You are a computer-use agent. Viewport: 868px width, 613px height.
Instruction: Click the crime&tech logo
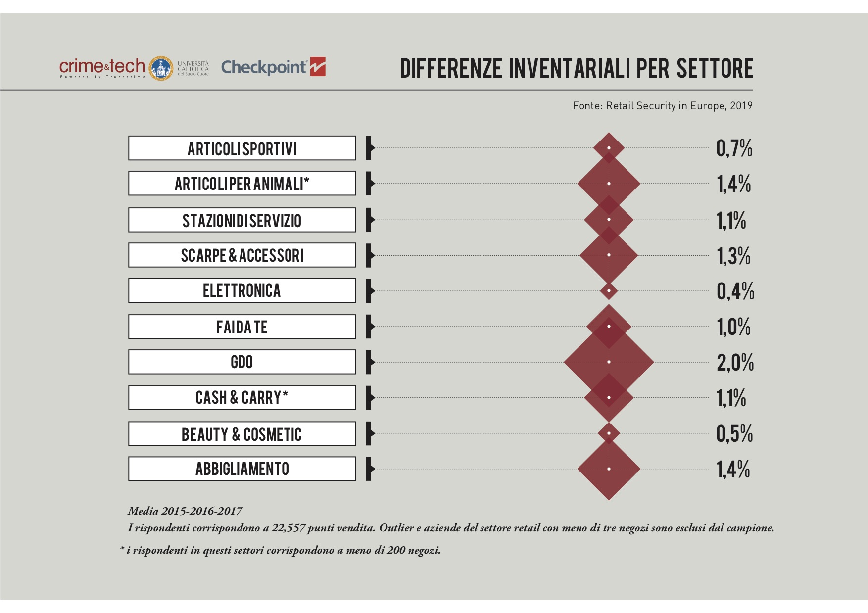coord(102,68)
